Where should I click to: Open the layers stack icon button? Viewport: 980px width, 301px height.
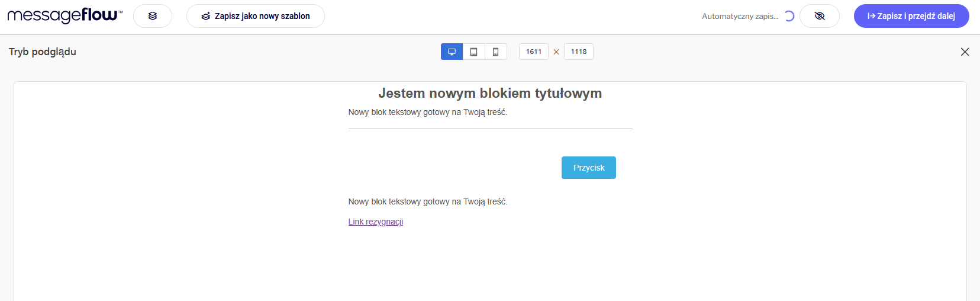pos(153,16)
